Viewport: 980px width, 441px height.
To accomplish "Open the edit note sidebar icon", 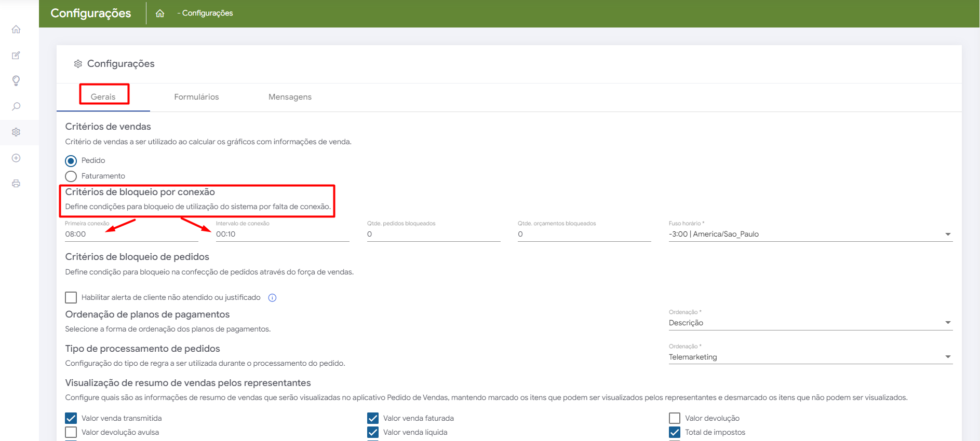I will click(x=16, y=56).
